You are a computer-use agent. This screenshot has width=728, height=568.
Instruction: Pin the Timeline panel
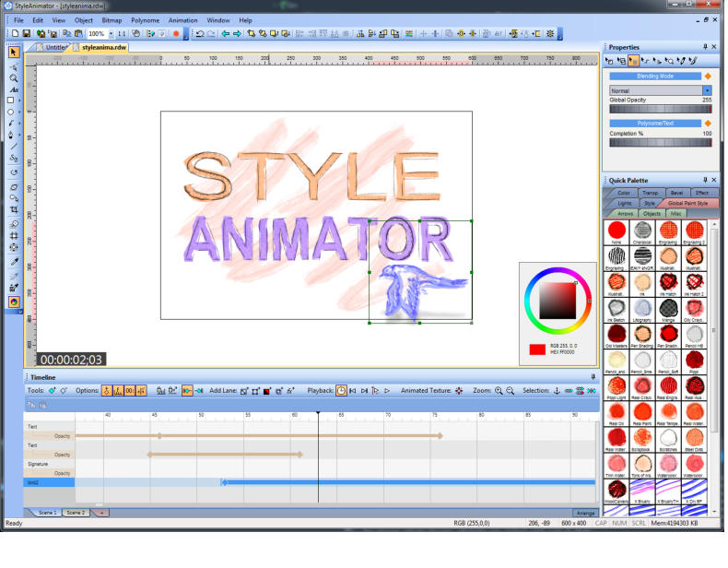(593, 377)
